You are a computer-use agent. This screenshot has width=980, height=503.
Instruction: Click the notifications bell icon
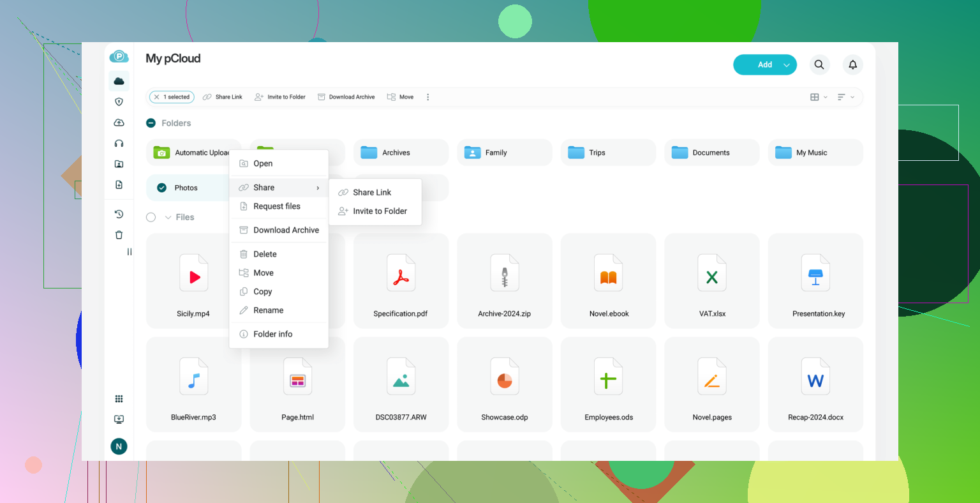(852, 64)
